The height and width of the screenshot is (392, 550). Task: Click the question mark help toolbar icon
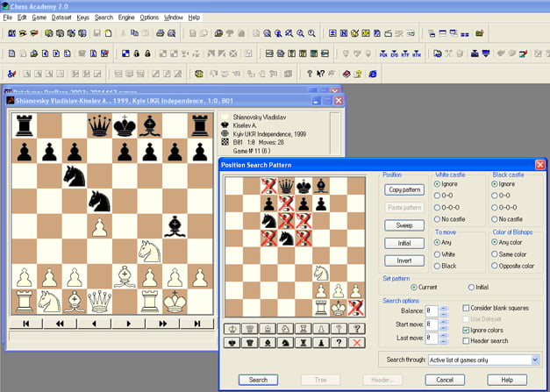310,74
